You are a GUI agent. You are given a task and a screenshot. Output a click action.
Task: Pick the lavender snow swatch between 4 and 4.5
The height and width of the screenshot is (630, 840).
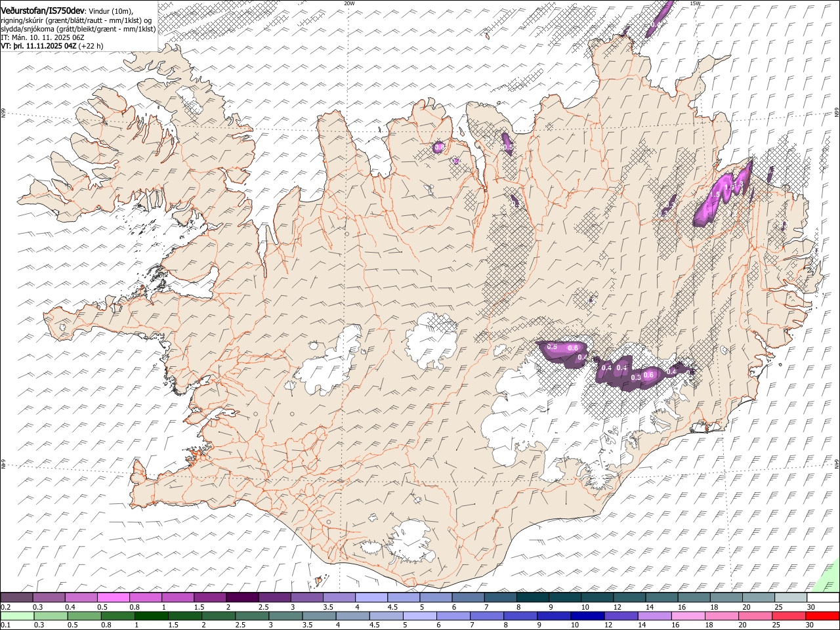tap(370, 598)
